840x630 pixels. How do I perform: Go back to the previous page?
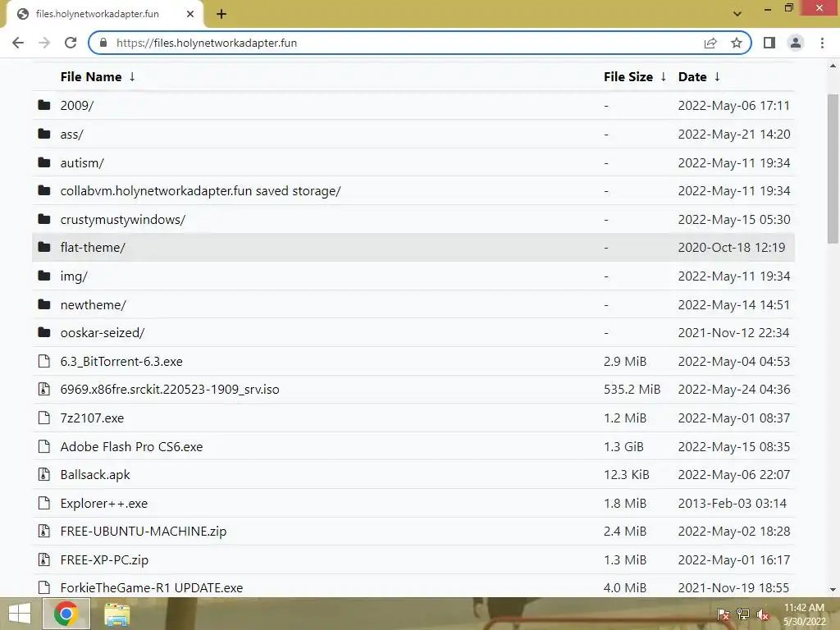click(18, 43)
